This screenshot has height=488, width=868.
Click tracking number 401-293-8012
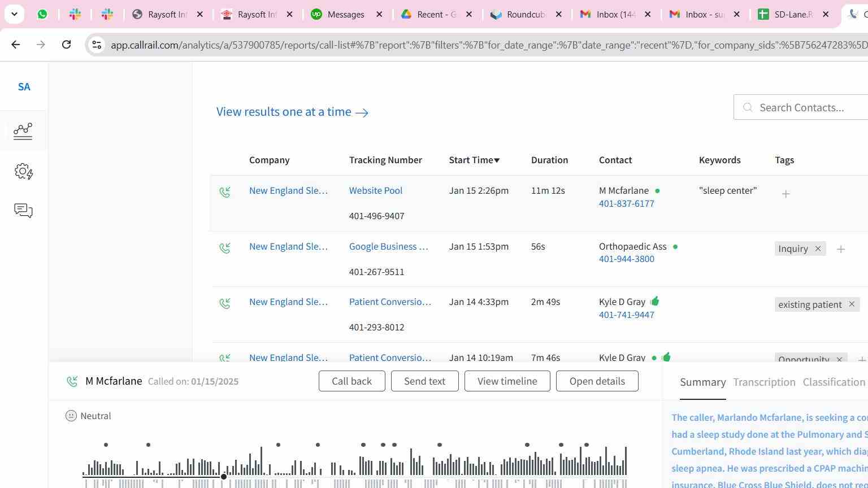[x=376, y=327]
